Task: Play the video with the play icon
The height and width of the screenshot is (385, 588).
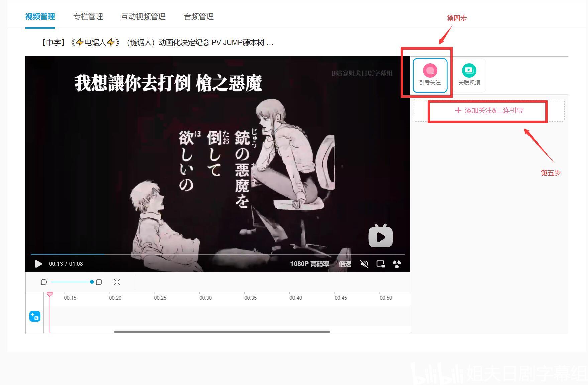Action: coord(38,264)
